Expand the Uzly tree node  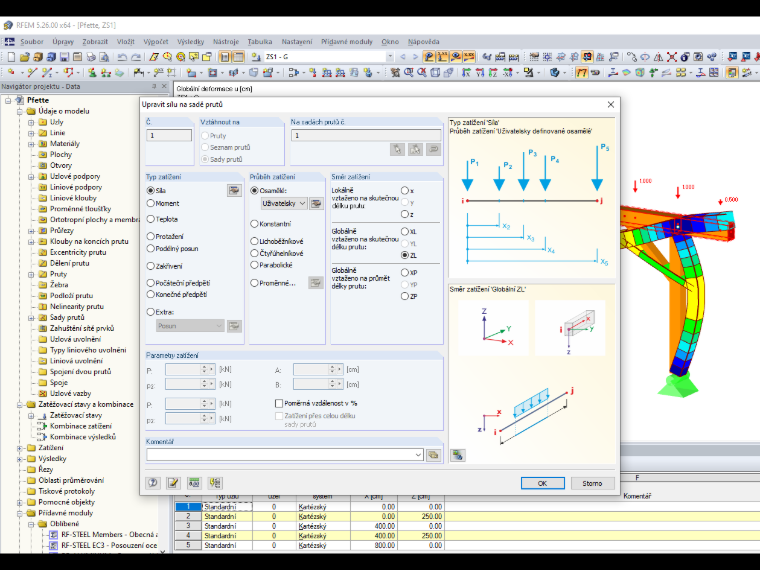(x=31, y=122)
